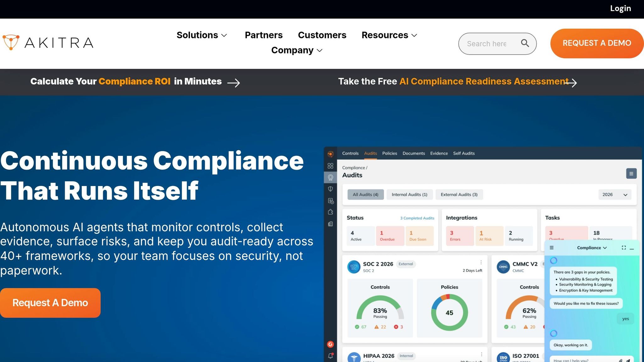Click the REQUEST A DEMO header button
The width and height of the screenshot is (644, 362).
point(597,43)
